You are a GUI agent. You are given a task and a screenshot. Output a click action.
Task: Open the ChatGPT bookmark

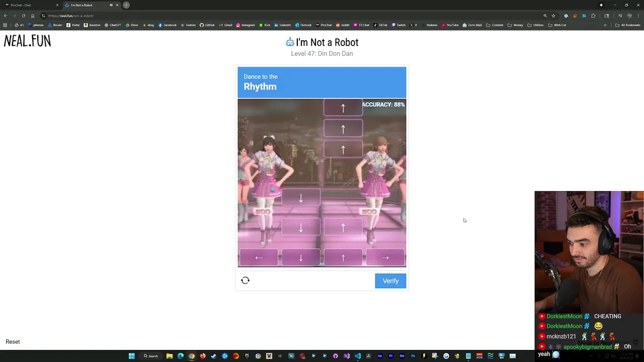[113, 25]
